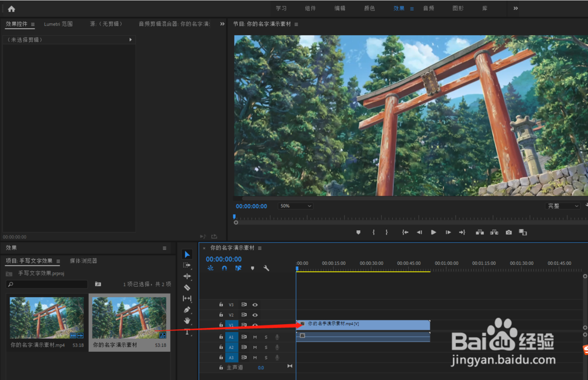Go to In point
588x380 pixels.
point(405,233)
